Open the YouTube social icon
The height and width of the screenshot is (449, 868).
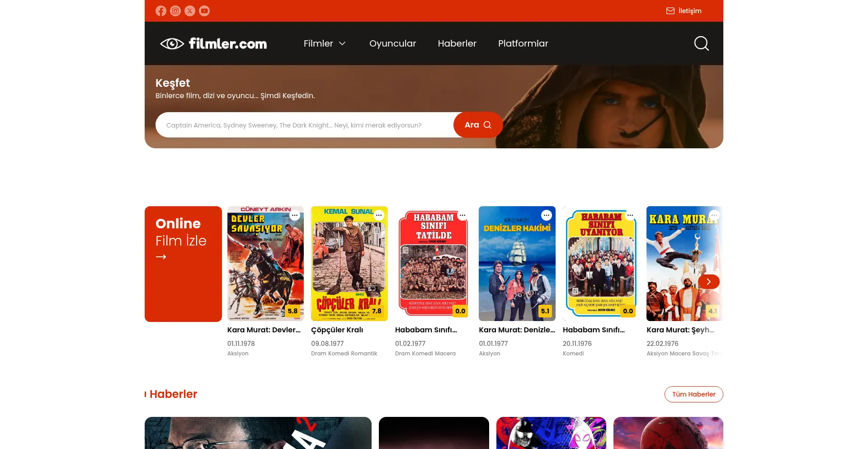204,11
